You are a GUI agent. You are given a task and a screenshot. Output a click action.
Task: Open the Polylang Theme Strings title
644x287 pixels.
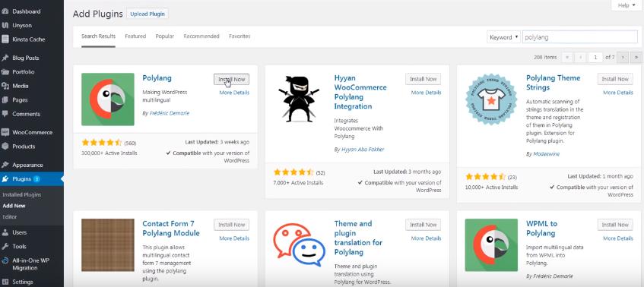click(554, 83)
